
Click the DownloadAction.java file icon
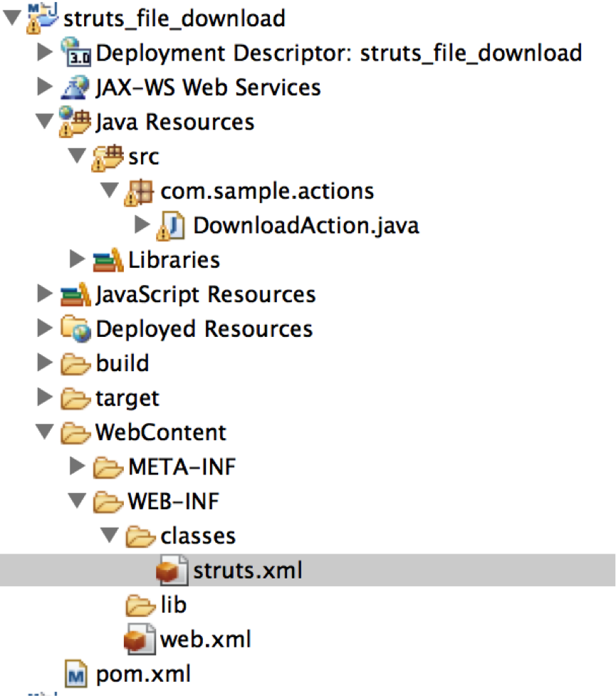point(174,226)
